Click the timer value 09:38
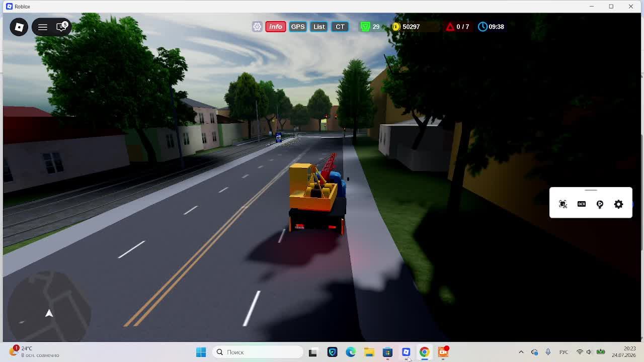The height and width of the screenshot is (362, 644). click(496, 27)
